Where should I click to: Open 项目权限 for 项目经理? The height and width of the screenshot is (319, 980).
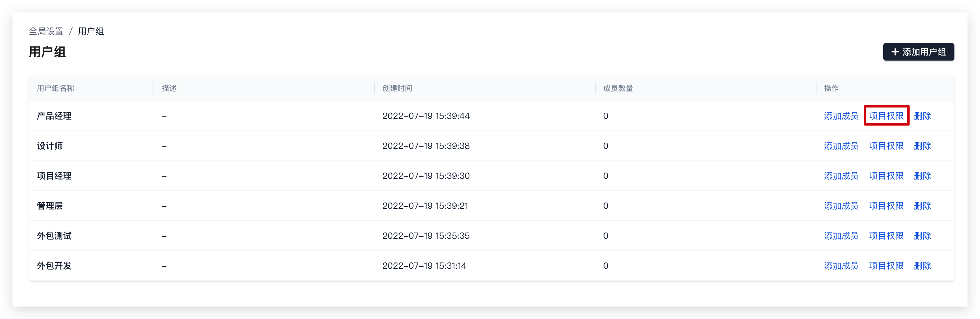886,176
